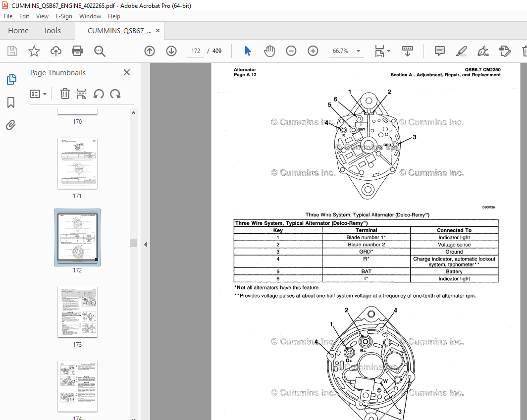Rotate page counterclockwise

pyautogui.click(x=99, y=94)
